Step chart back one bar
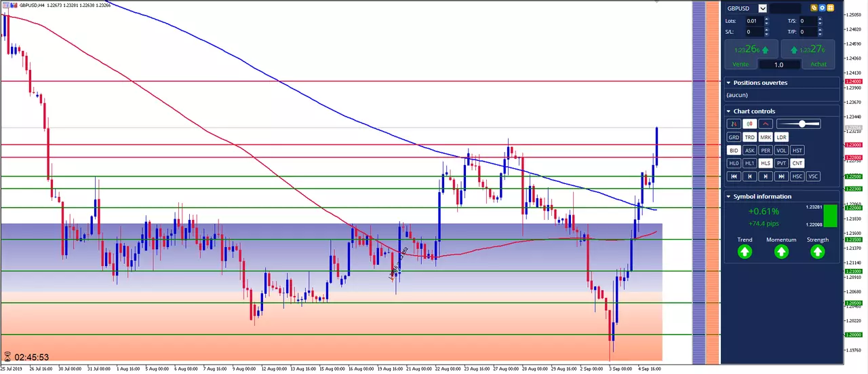Viewport: 868px width, 374px height. pyautogui.click(x=749, y=176)
